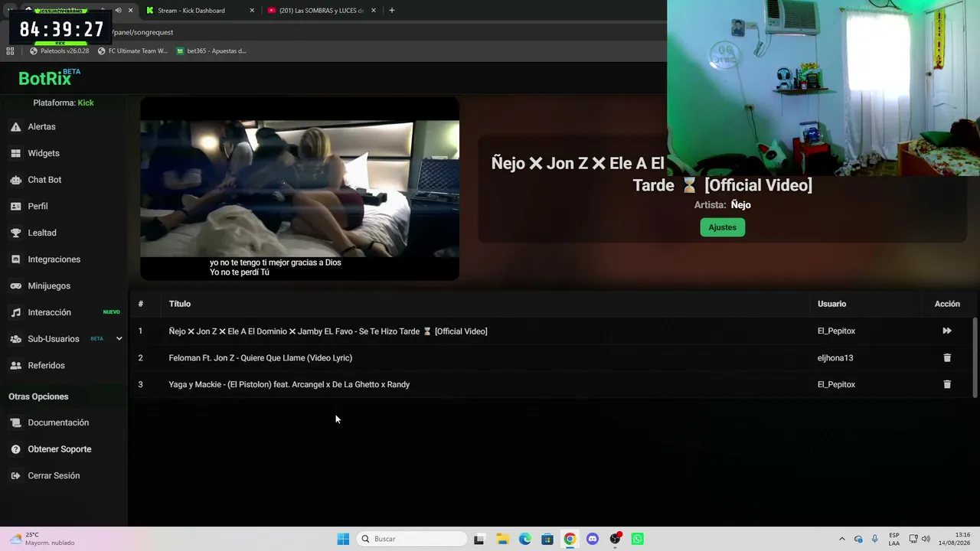Mute the audio on the BotRix browser tab

point(118,11)
